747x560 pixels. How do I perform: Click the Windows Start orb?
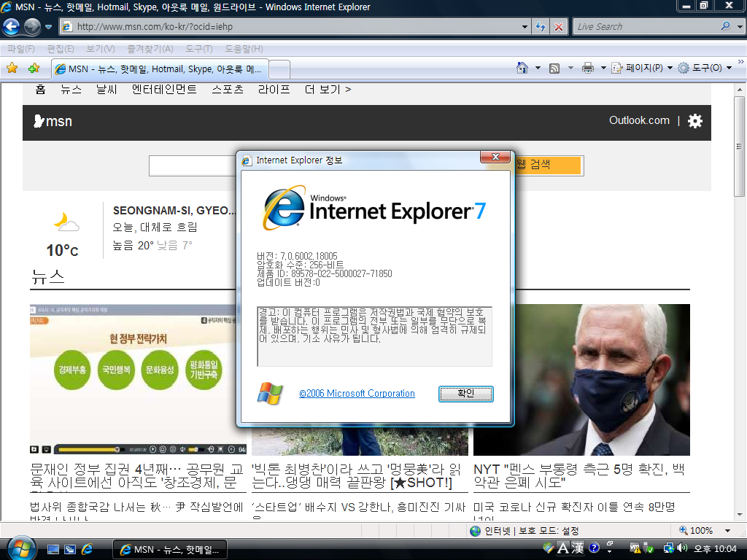coord(21,548)
